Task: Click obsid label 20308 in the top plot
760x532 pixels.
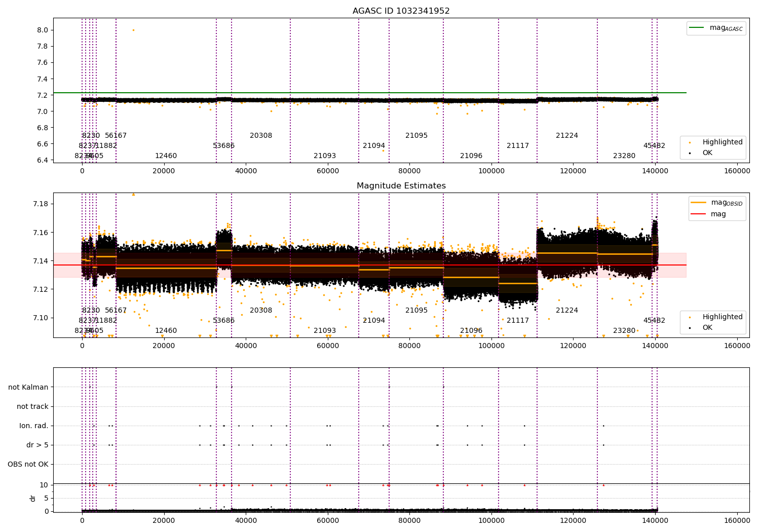Action: (x=261, y=136)
